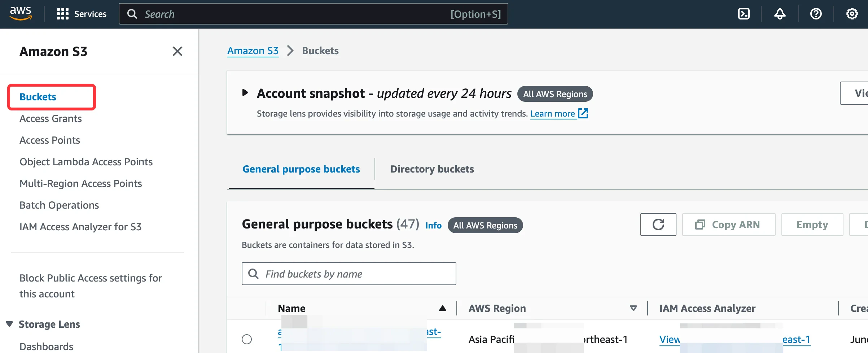Open the notifications bell
This screenshot has height=353, width=868.
(780, 14)
